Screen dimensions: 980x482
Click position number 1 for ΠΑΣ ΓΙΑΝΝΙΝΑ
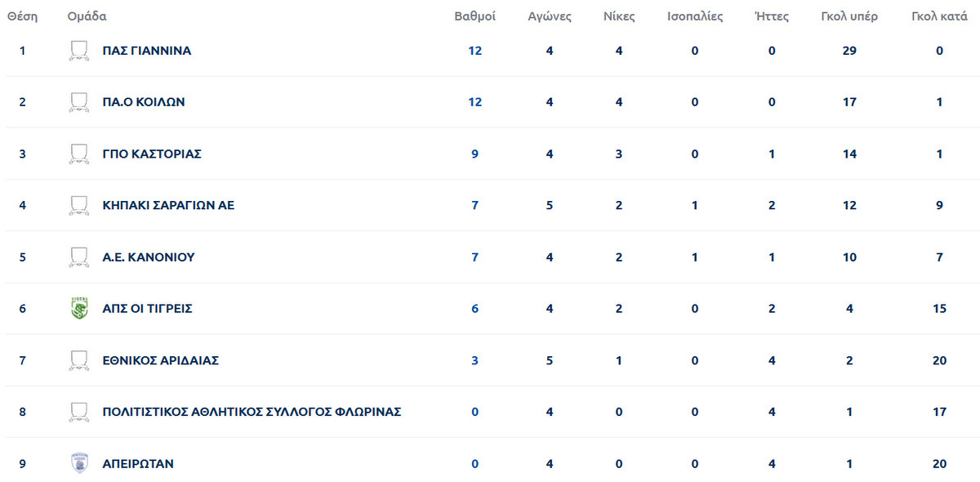pyautogui.click(x=23, y=51)
